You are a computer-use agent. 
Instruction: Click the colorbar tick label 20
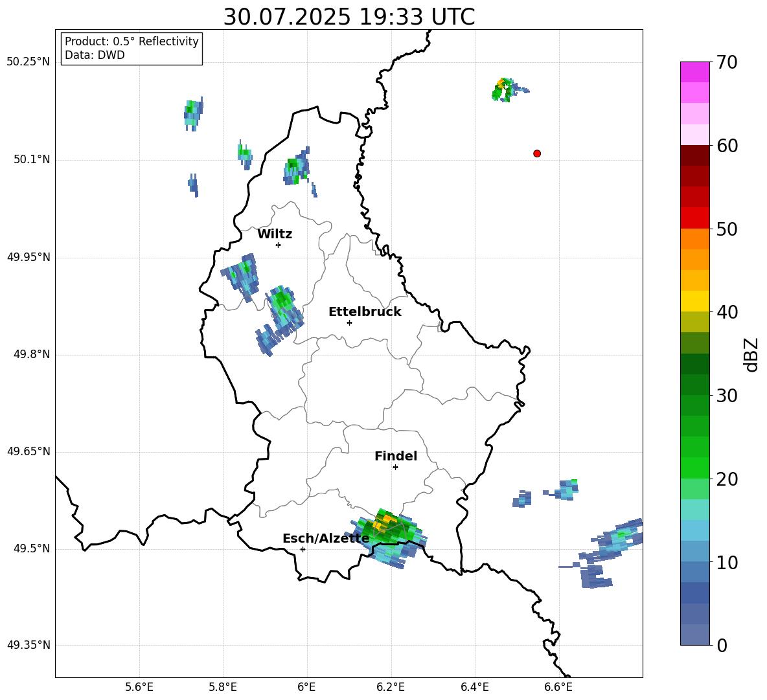(x=727, y=479)
